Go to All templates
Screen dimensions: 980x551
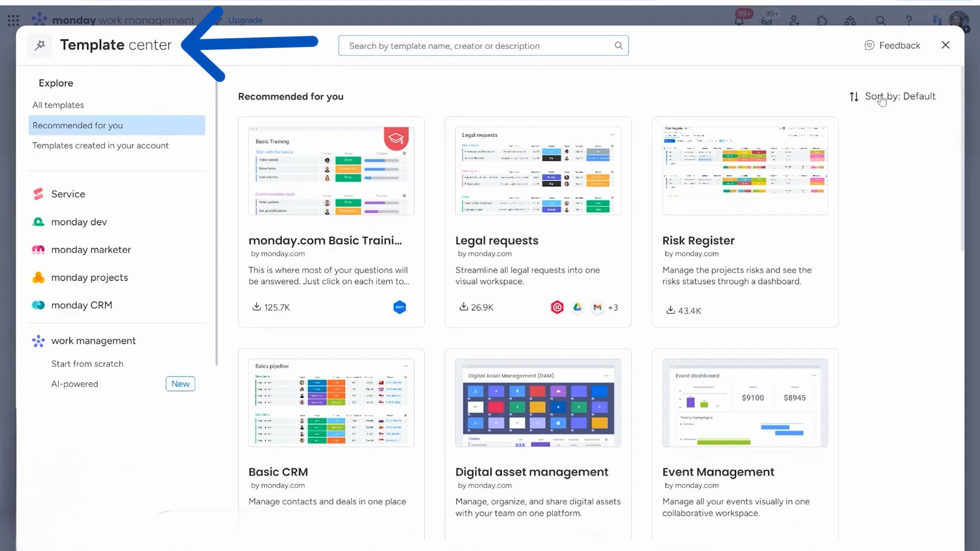[x=58, y=105]
